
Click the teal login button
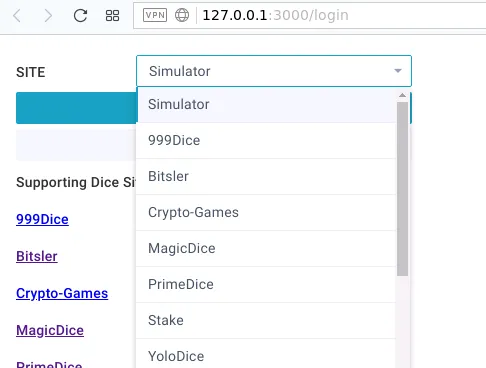(x=76, y=108)
